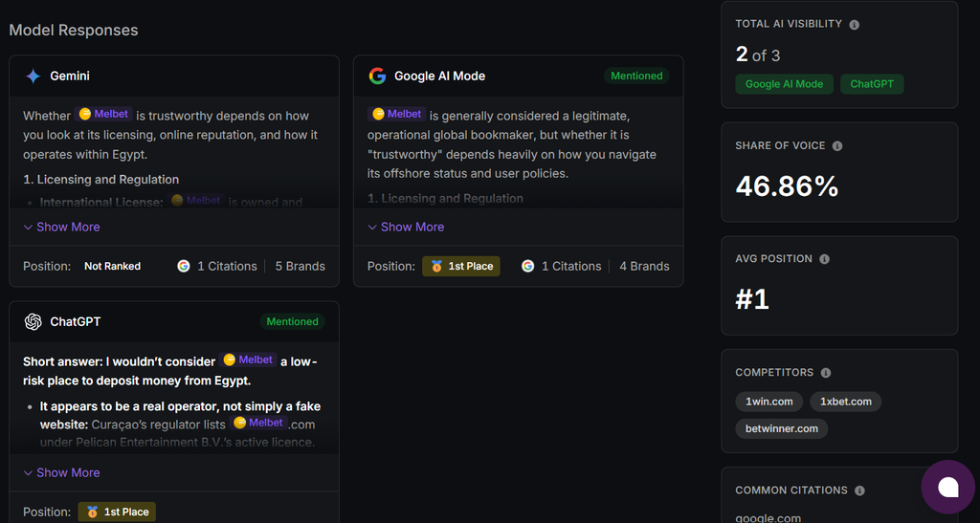This screenshot has width=980, height=523.
Task: Select the ChatGPT visibility tag
Action: point(872,84)
